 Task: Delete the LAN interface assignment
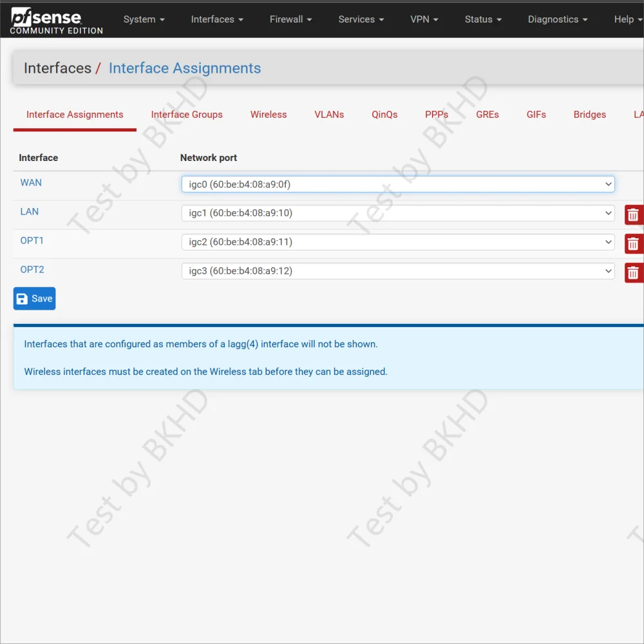633,214
